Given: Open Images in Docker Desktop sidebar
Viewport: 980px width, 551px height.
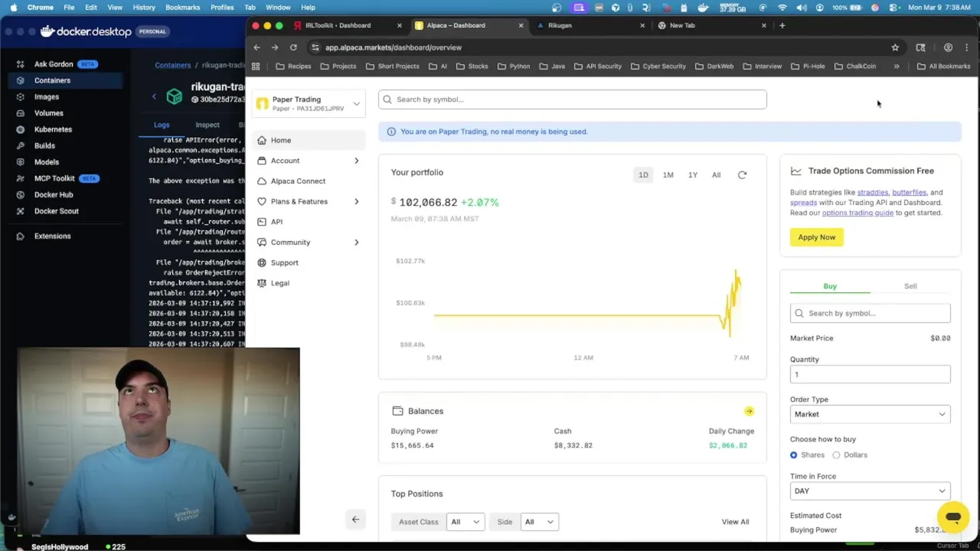Looking at the screenshot, I should (46, 97).
